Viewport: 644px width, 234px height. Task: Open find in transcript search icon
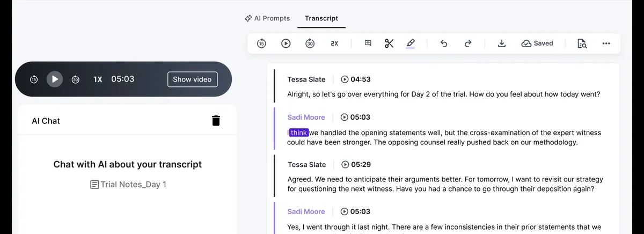582,43
